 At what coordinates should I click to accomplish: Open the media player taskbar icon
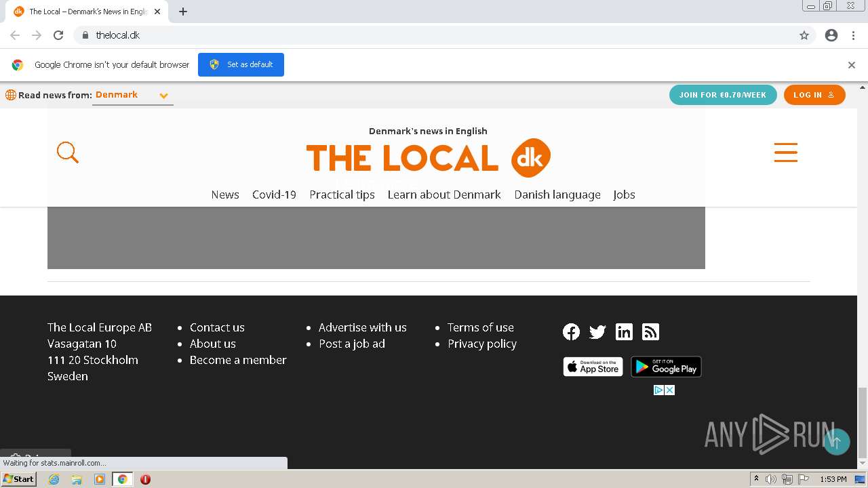[x=100, y=479]
